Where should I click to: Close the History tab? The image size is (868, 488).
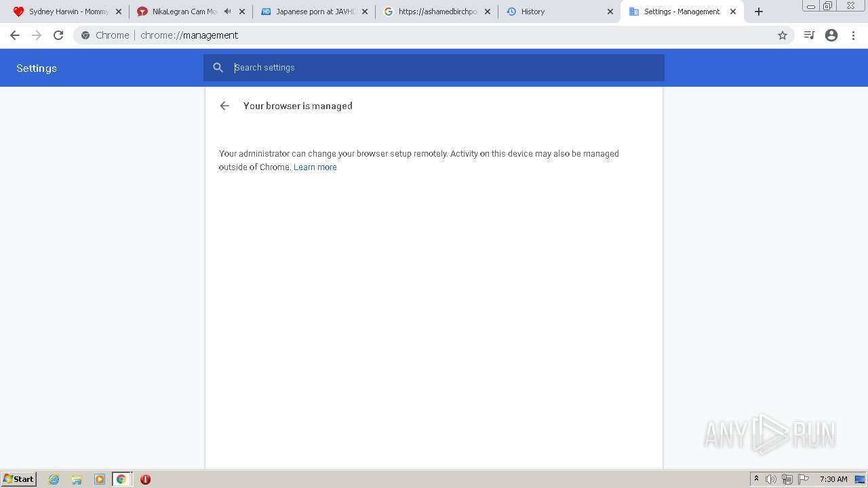pos(610,12)
